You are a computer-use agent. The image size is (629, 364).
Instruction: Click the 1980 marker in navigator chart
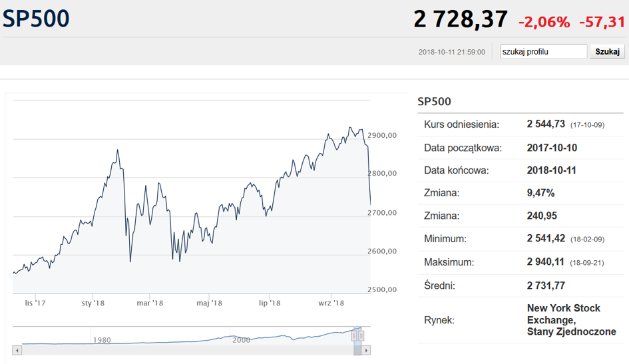click(102, 340)
